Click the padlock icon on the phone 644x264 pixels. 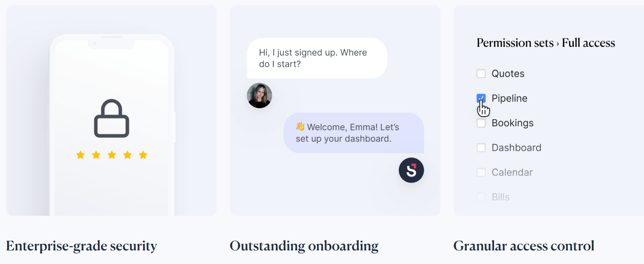[x=112, y=118]
